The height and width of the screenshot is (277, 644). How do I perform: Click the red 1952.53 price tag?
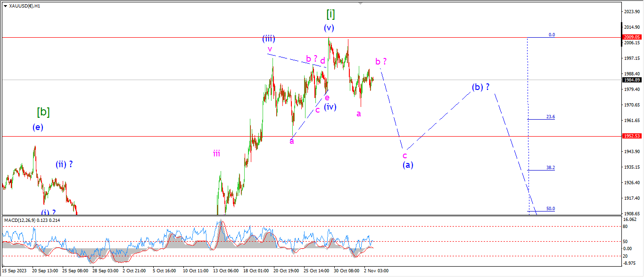tap(631, 136)
